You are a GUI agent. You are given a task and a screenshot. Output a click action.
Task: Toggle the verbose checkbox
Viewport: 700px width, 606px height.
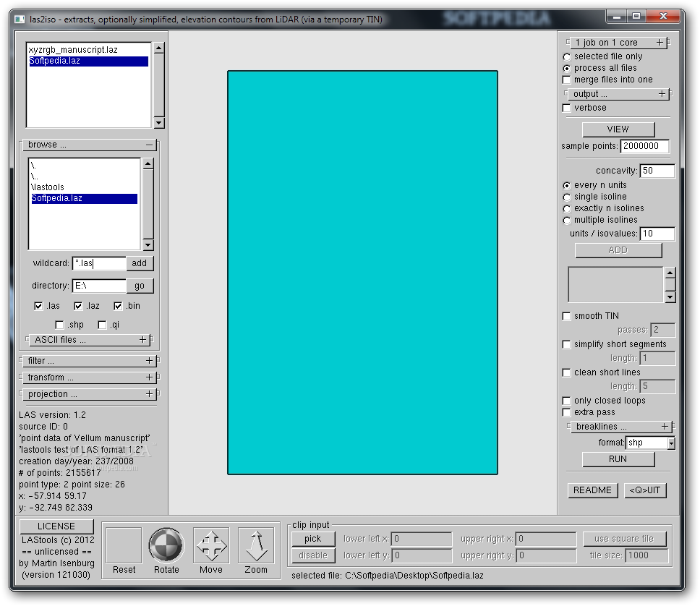point(566,108)
